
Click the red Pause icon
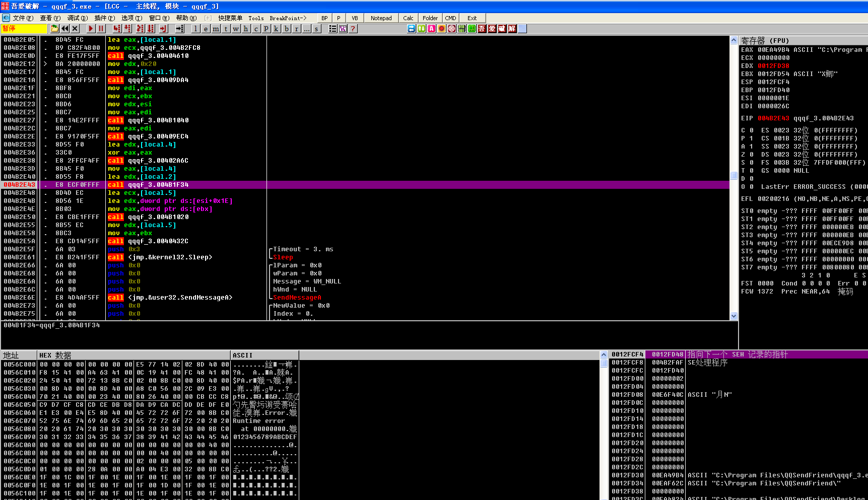pos(101,29)
